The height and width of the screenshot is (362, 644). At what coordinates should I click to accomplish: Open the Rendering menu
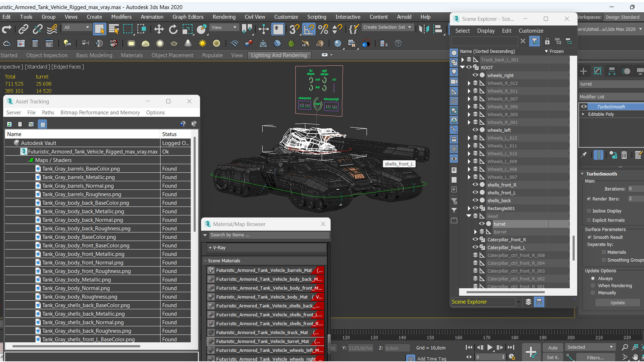click(x=224, y=17)
